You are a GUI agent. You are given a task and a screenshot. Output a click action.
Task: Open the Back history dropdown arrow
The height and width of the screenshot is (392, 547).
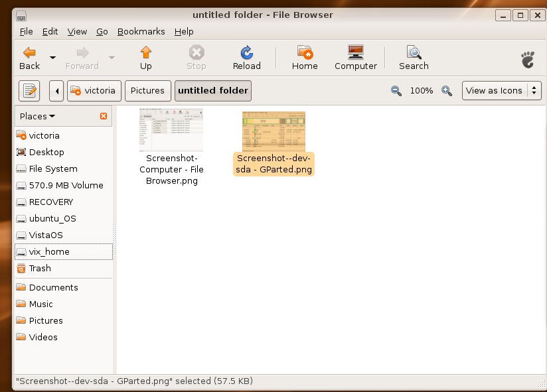52,58
